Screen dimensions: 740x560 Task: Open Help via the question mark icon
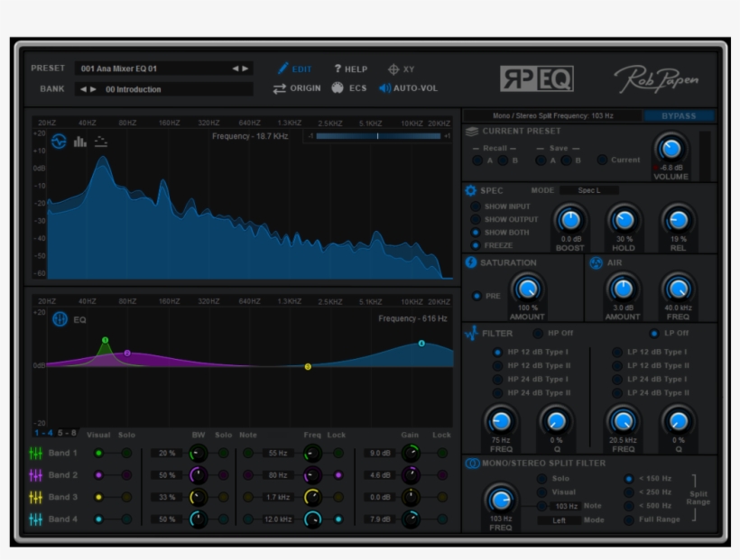pos(338,68)
